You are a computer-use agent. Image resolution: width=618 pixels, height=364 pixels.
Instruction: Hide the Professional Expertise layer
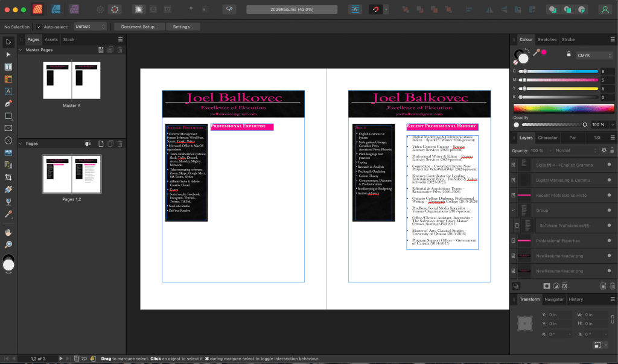609,240
